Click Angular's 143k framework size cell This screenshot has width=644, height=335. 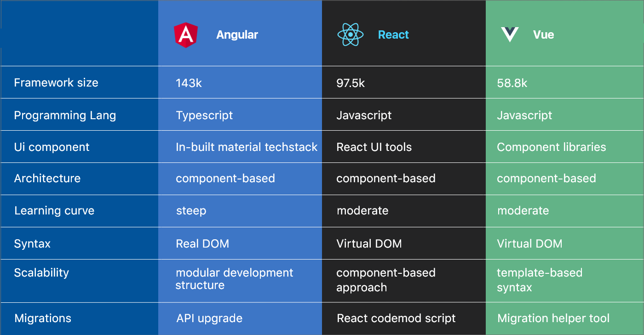[x=189, y=83]
